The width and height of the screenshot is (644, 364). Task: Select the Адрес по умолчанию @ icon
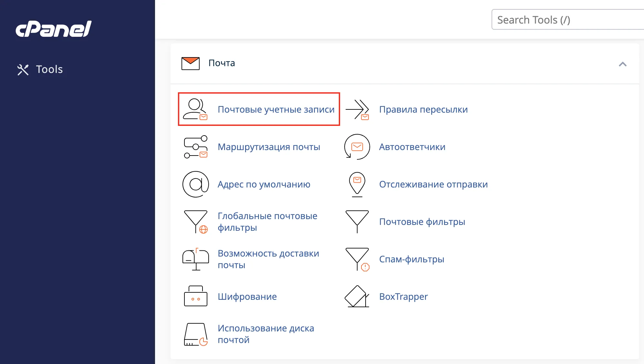pos(196,184)
